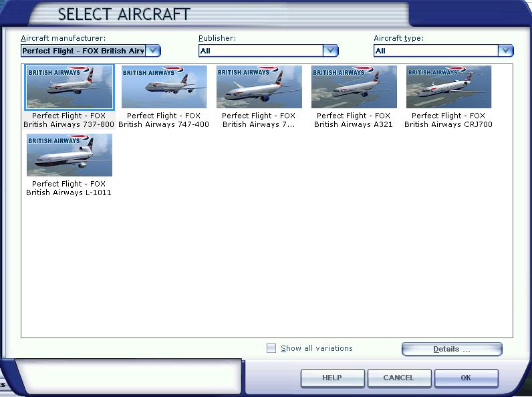The height and width of the screenshot is (397, 532).
Task: Choose the truncated British Airways 7... aircraft image
Action: click(259, 87)
